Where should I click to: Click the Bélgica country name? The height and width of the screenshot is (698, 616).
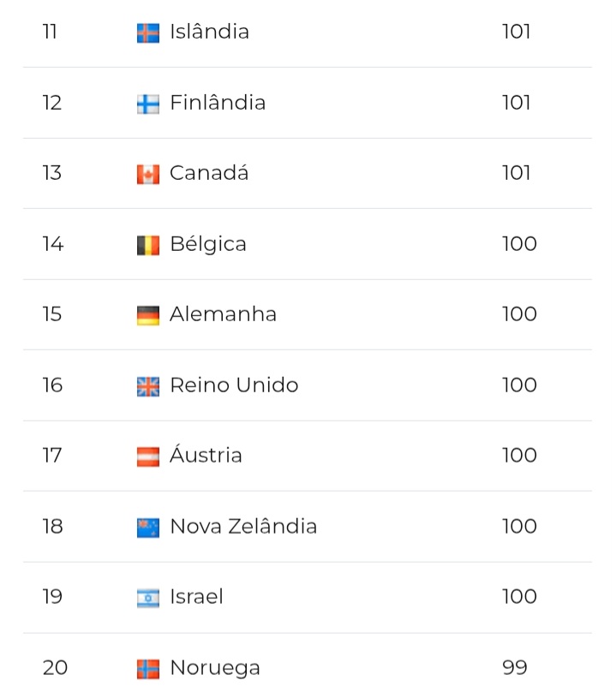tap(208, 244)
